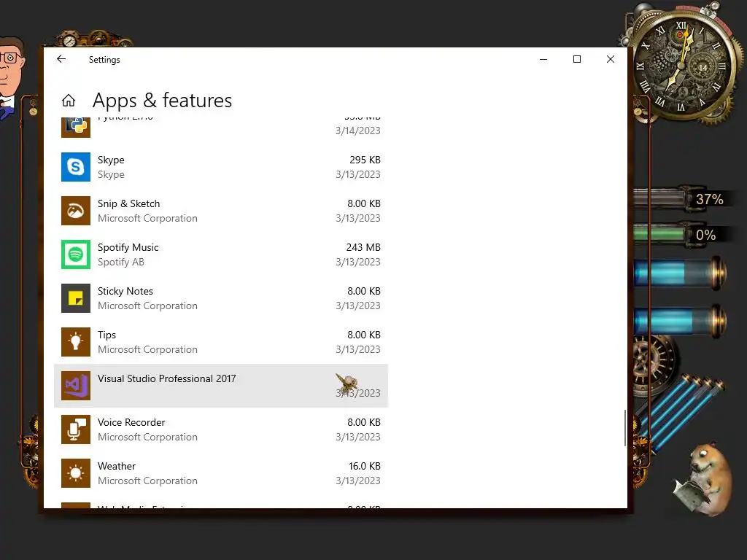Click the Spotify AB publisher text
747x560 pixels.
click(x=121, y=262)
